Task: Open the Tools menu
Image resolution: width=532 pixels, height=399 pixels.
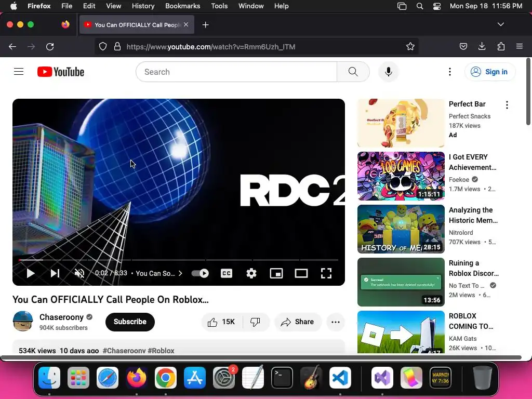Action: click(x=219, y=6)
